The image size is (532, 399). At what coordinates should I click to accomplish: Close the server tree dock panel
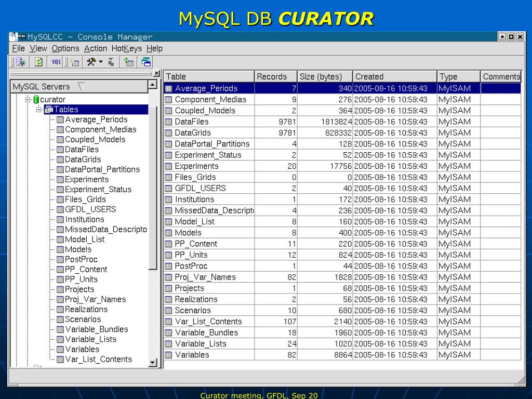point(156,73)
